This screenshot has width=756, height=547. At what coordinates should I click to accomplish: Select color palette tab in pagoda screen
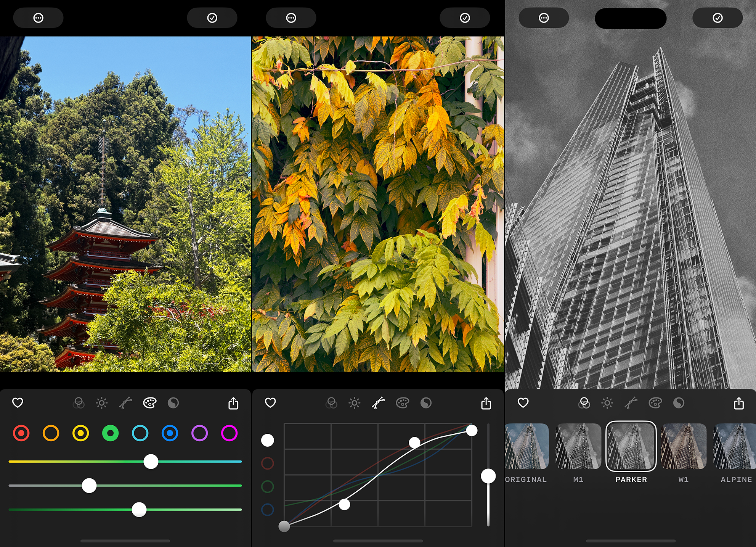150,403
